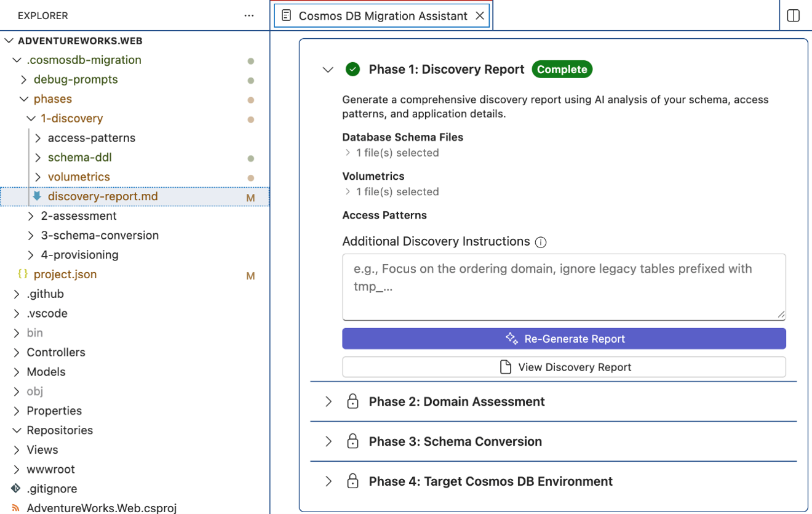Click View Discovery Report button

pyautogui.click(x=564, y=367)
